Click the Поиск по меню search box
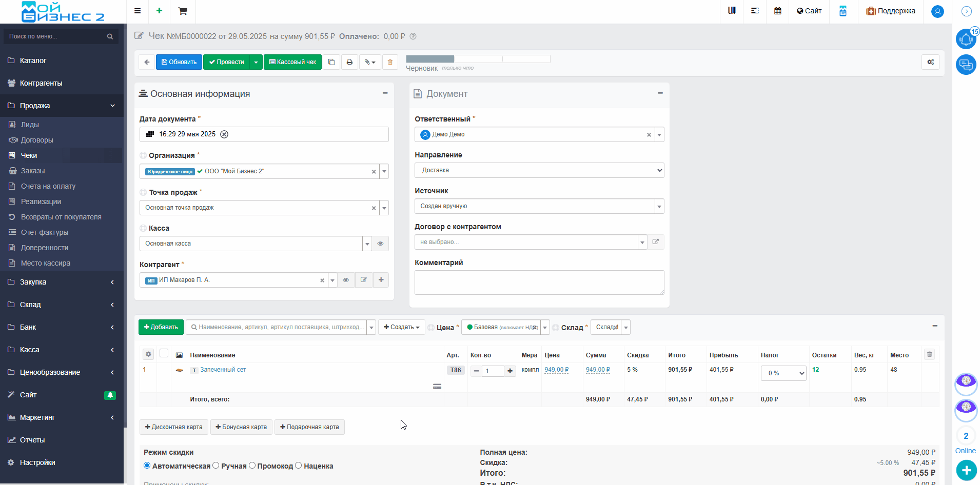980x485 pixels. [x=61, y=36]
